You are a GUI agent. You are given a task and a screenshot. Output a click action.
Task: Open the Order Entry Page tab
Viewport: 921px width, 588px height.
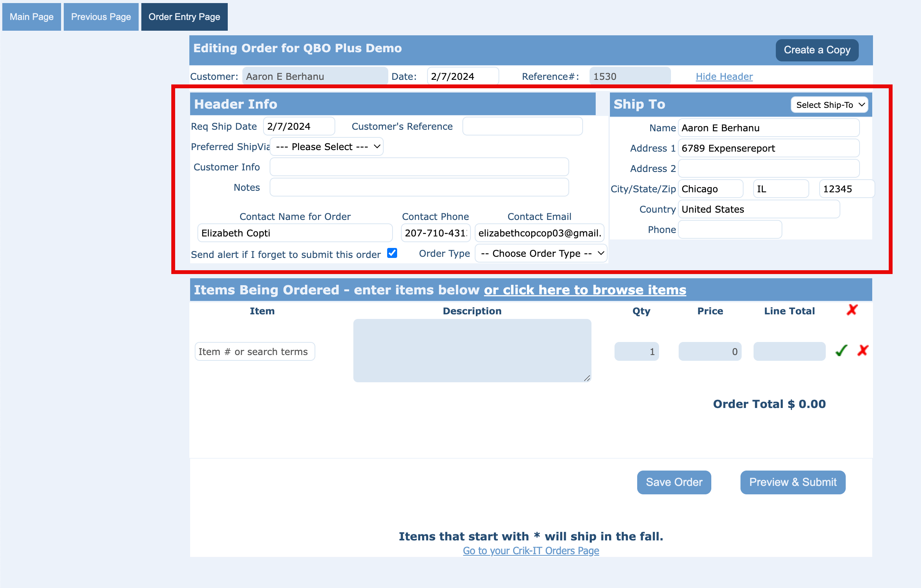click(184, 17)
